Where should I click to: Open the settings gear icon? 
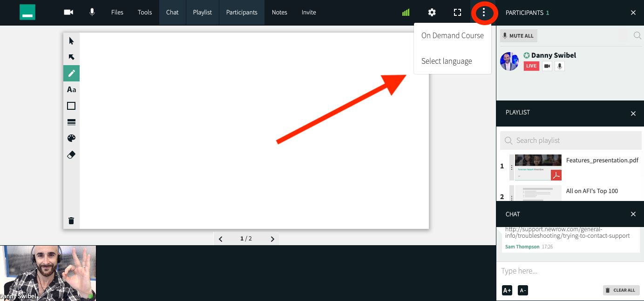click(x=432, y=13)
